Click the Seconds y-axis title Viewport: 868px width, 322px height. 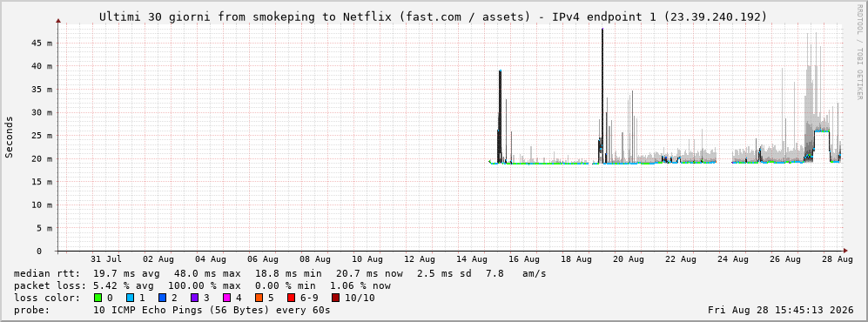10,137
